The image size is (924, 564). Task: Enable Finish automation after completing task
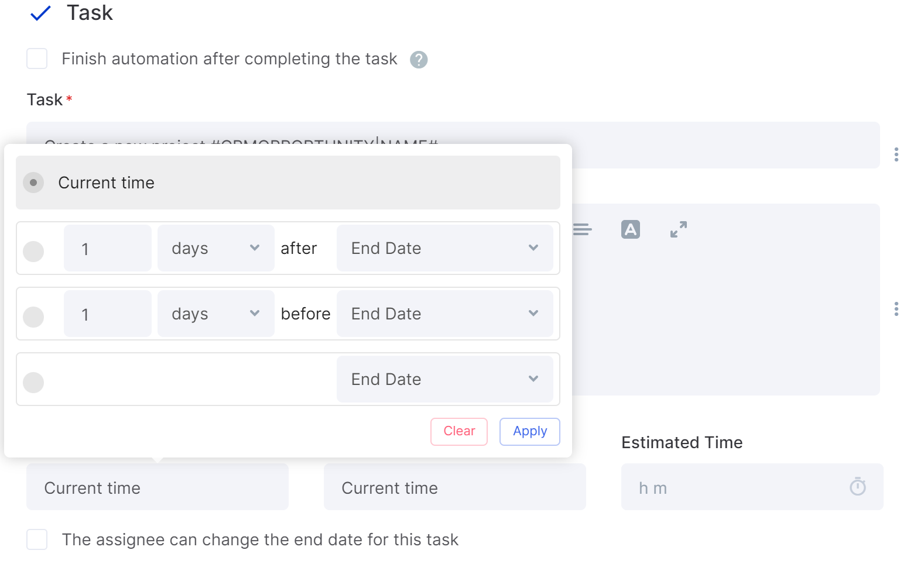37,59
